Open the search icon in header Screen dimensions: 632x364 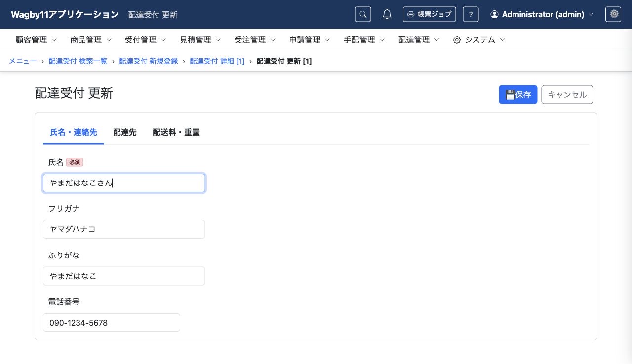tap(363, 14)
